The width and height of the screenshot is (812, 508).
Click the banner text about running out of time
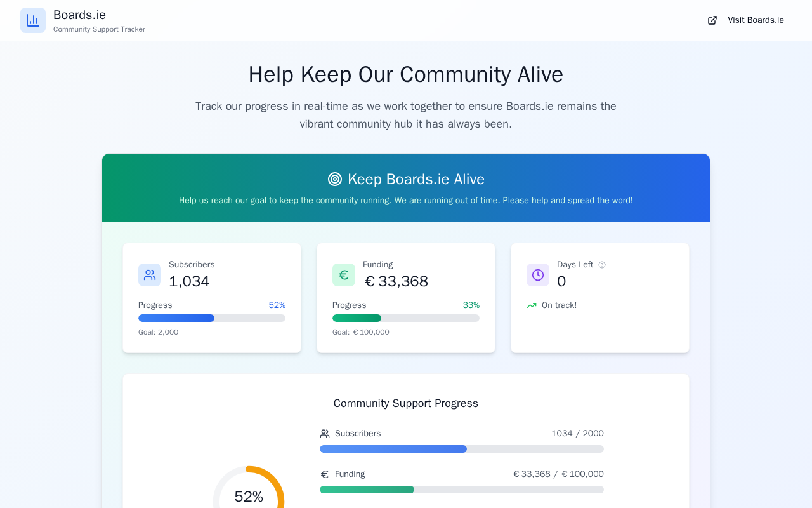pos(406,201)
